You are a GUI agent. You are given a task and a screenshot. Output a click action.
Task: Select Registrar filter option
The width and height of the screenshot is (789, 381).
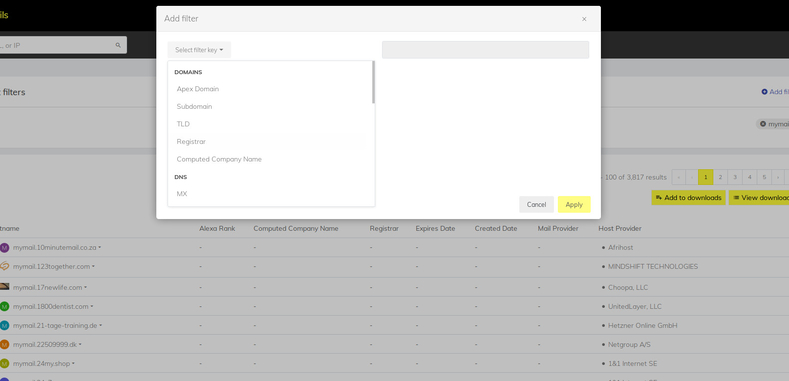coord(191,142)
